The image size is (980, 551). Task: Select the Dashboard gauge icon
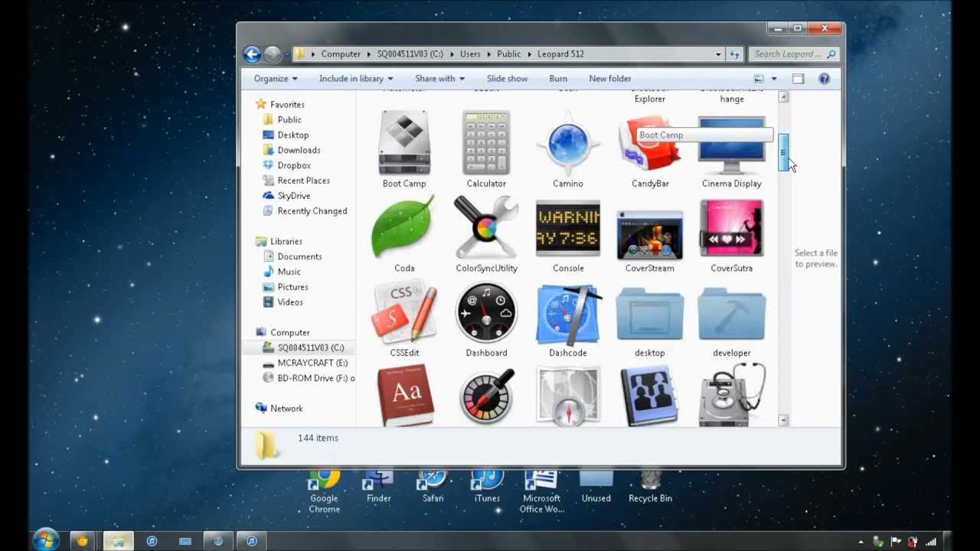(486, 313)
